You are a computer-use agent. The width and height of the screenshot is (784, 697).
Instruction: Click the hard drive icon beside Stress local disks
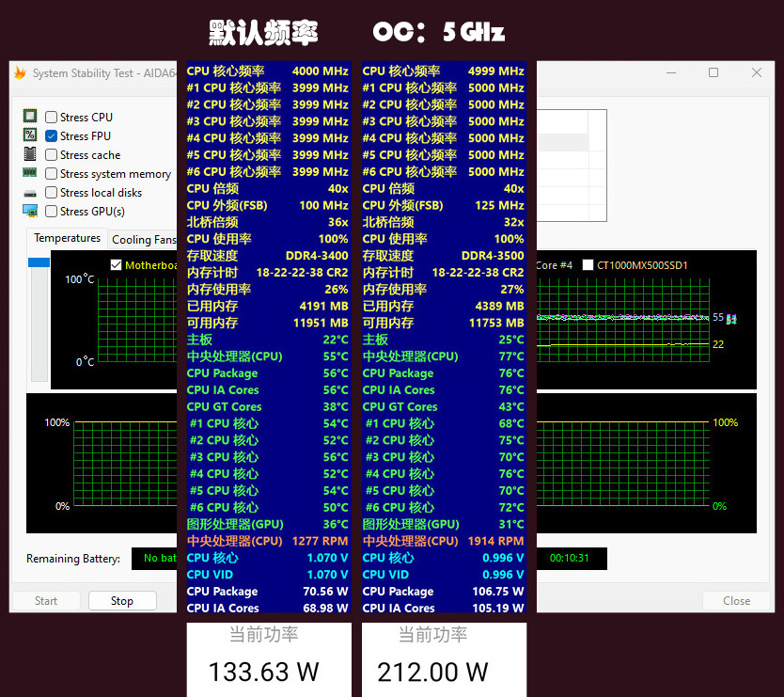coord(31,192)
